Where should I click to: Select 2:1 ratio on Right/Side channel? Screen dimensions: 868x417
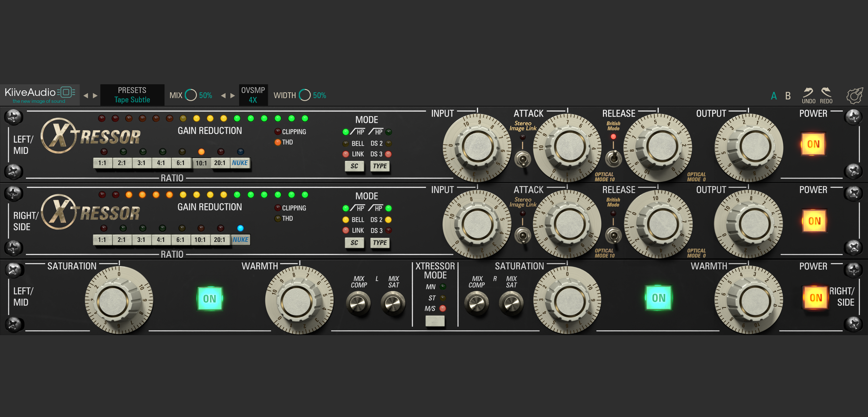(122, 240)
